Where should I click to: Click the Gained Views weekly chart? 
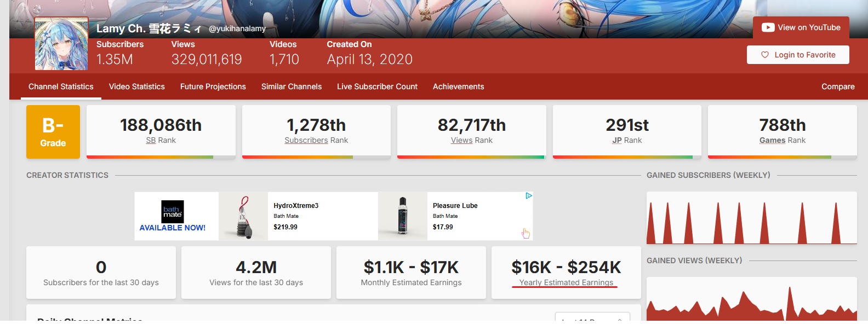pos(752,299)
